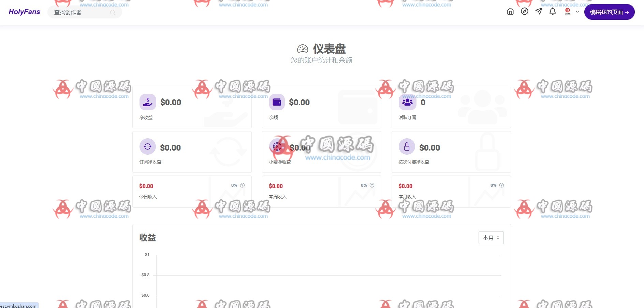Focus the 查找创作者 search field

tap(85, 13)
